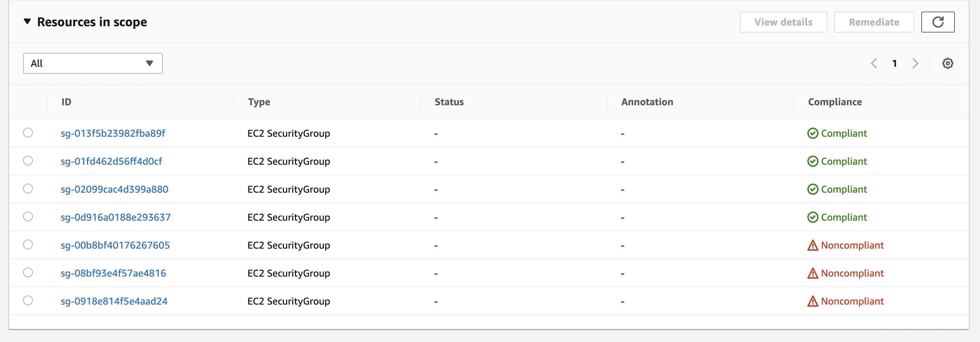Click the ID column header
Viewport: 980px width, 342px height.
tap(66, 102)
